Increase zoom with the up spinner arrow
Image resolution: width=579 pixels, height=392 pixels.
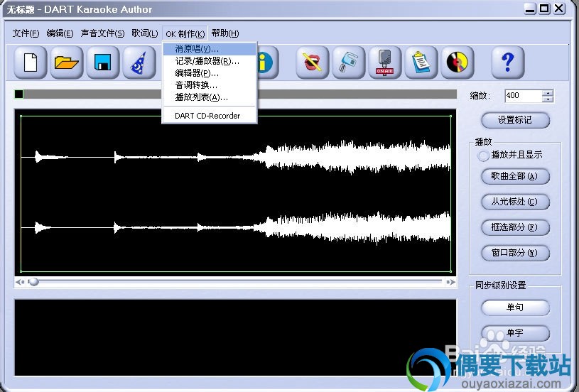pos(548,93)
